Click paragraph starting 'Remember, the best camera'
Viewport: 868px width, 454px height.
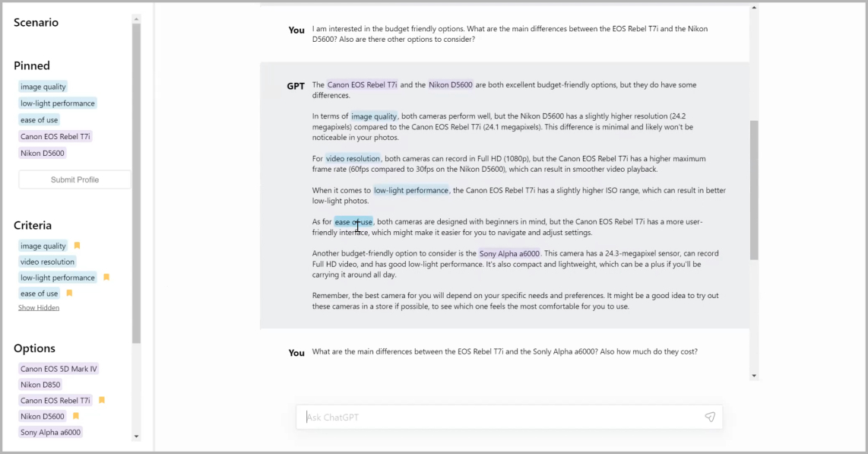[x=515, y=300]
